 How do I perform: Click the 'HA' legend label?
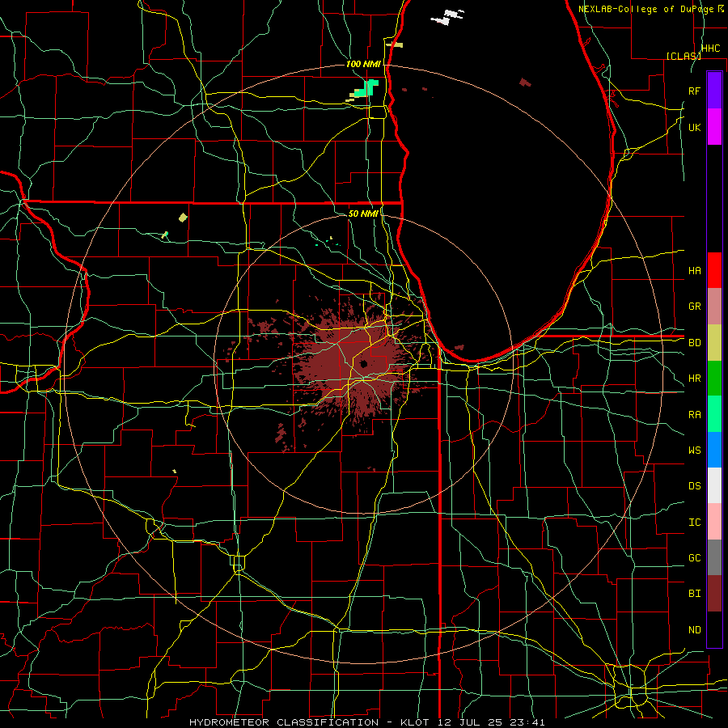(x=694, y=270)
